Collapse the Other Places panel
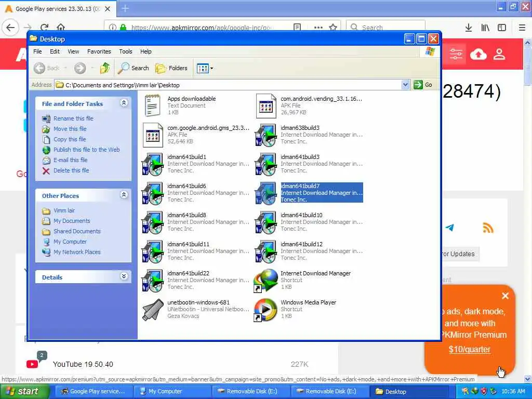 pyautogui.click(x=124, y=195)
